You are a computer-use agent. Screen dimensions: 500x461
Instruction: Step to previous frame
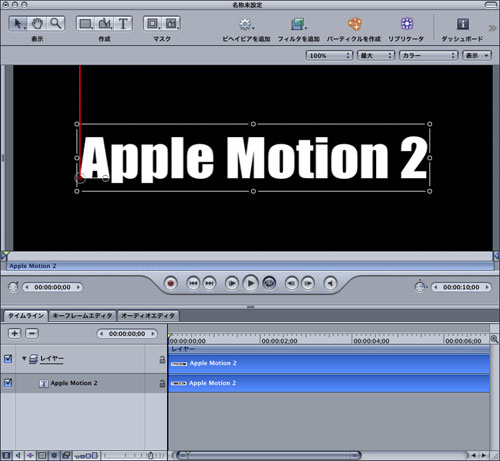tap(292, 283)
